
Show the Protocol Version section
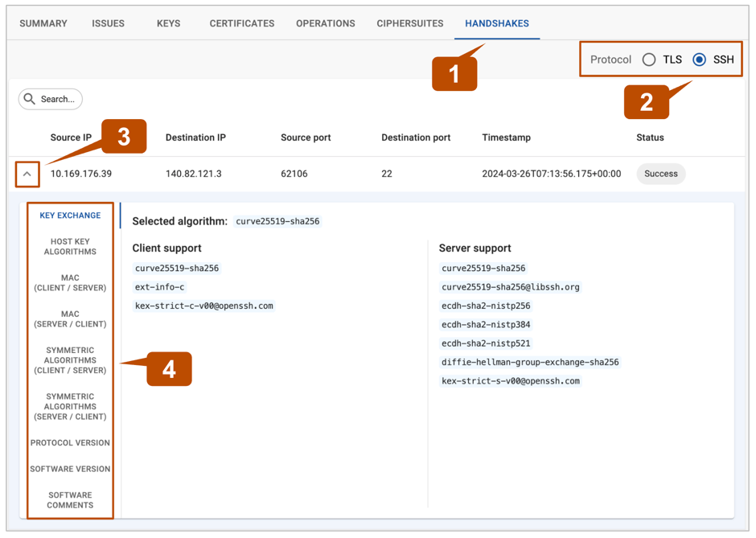pyautogui.click(x=70, y=443)
